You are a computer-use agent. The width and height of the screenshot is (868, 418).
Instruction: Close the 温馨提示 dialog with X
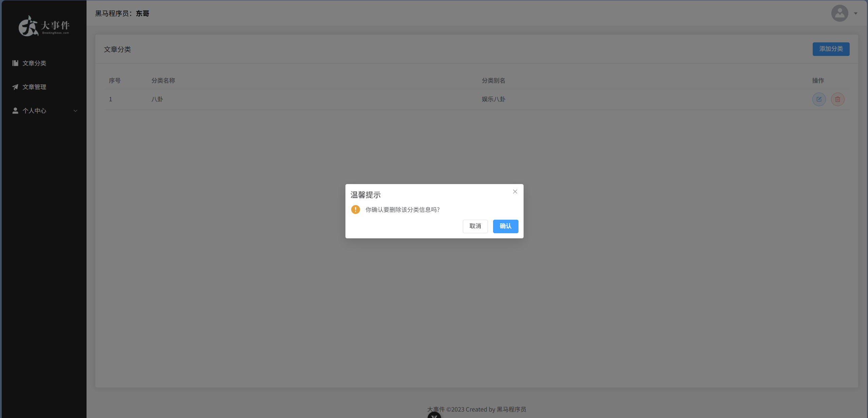[x=514, y=192]
